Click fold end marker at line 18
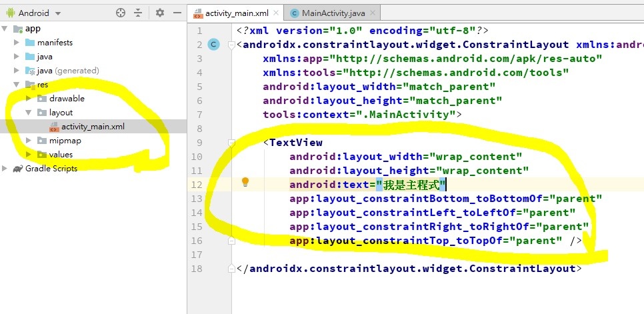Image resolution: width=644 pixels, height=314 pixels. 231,269
